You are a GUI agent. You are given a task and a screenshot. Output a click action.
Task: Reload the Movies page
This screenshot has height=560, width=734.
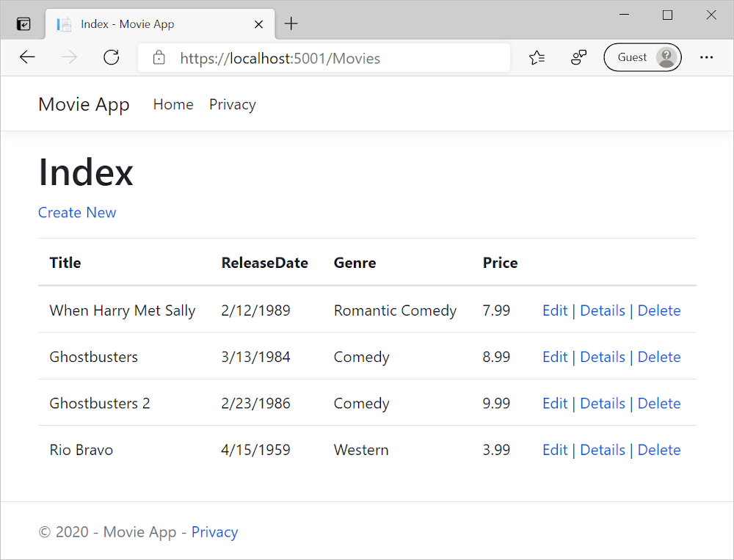[x=112, y=57]
